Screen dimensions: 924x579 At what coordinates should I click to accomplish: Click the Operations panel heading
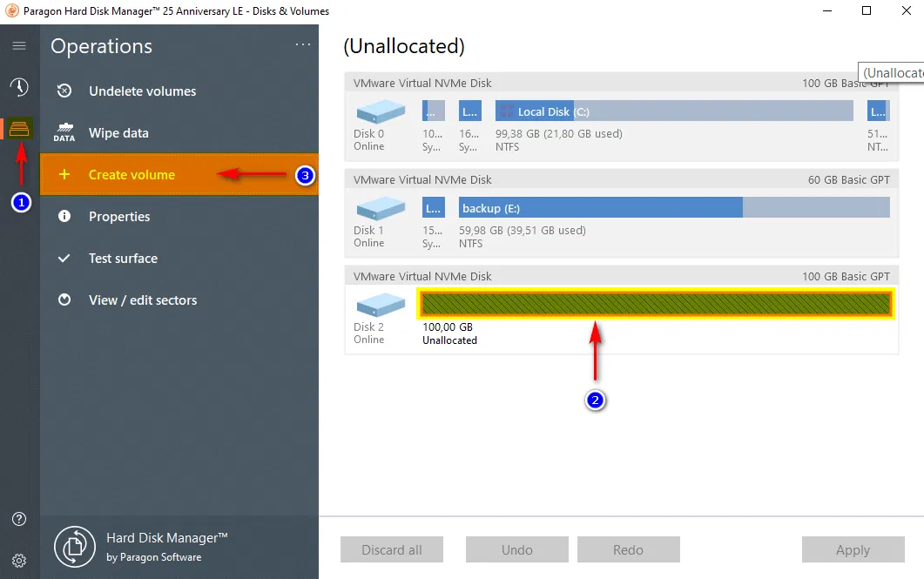point(101,46)
